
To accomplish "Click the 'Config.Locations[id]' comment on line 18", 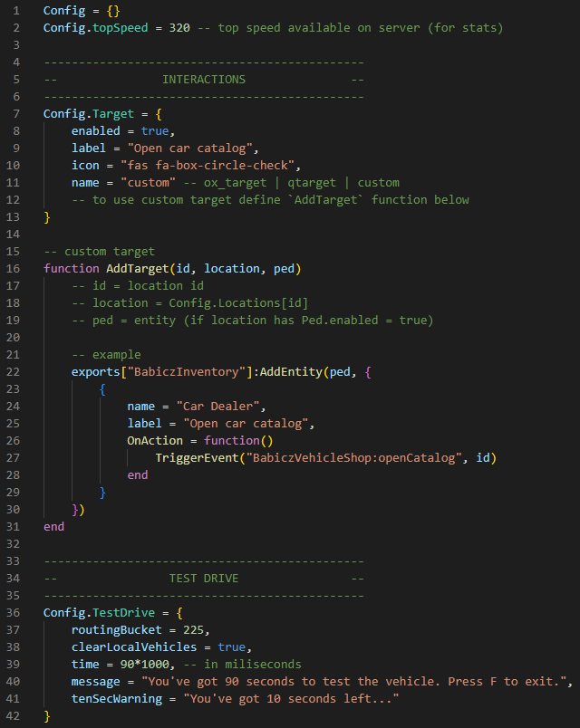I will pyautogui.click(x=238, y=302).
